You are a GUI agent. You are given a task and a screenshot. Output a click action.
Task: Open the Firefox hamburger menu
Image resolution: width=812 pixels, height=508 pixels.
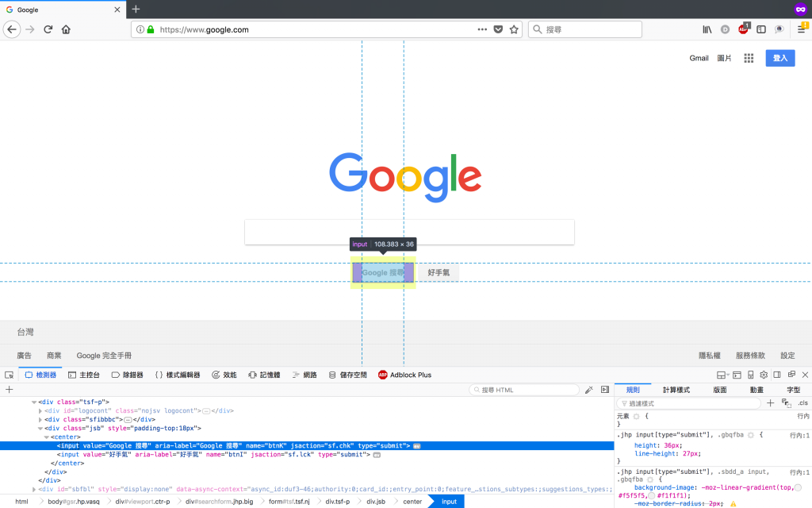coord(802,29)
